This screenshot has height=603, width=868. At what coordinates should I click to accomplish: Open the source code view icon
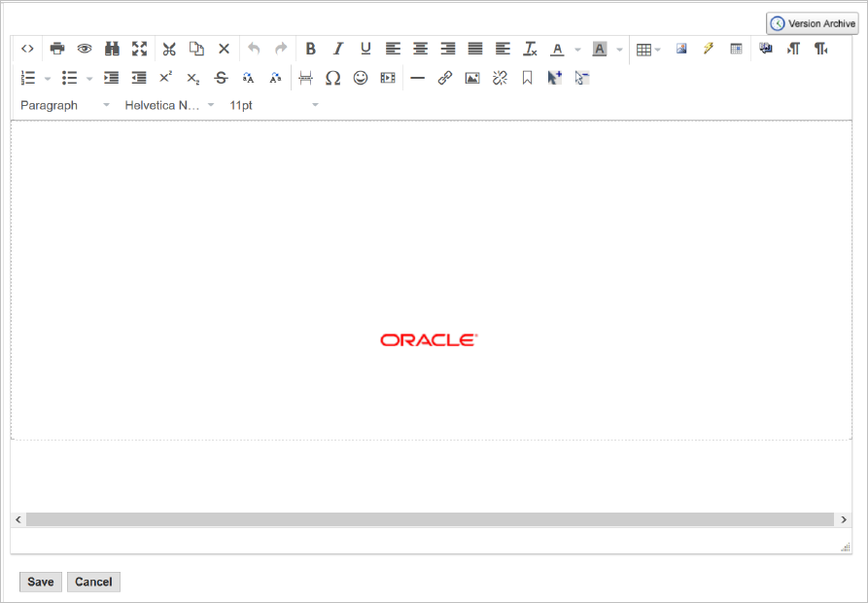27,49
